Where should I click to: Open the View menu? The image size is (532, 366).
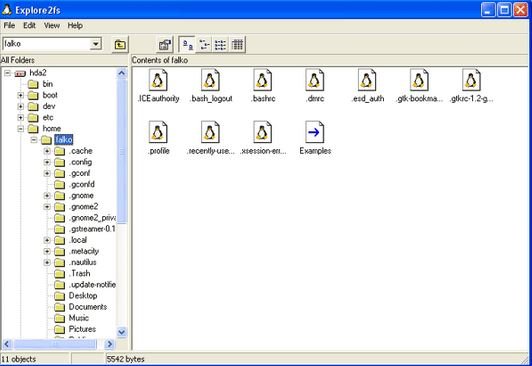52,25
